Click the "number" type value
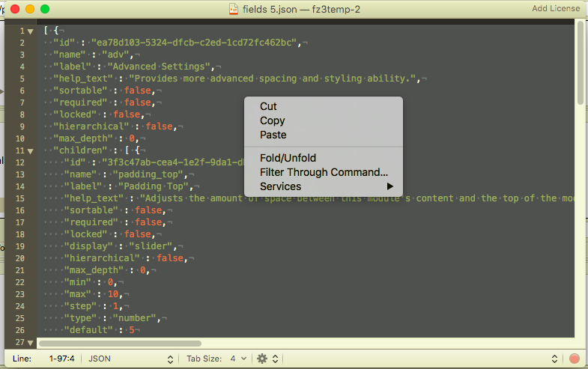 (x=135, y=318)
